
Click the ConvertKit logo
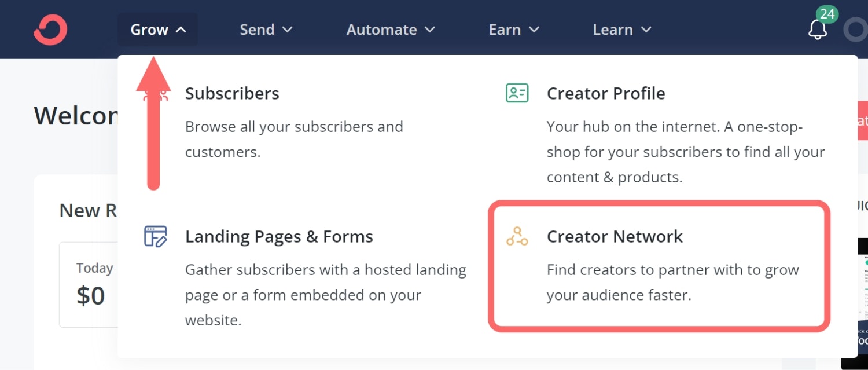(x=50, y=30)
